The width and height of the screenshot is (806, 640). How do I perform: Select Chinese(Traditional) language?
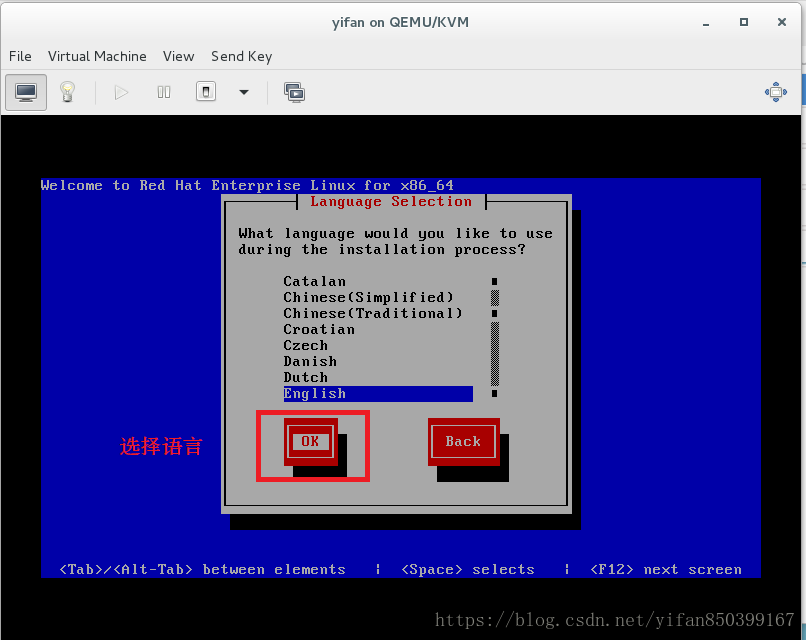tap(378, 313)
